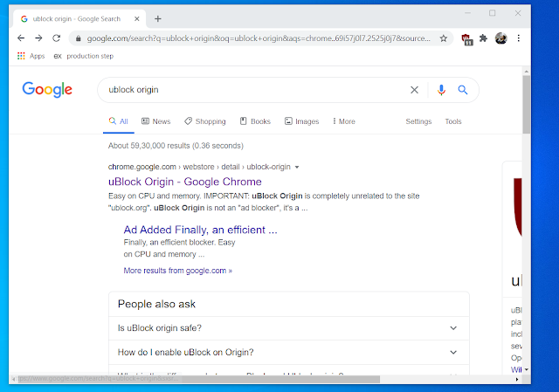Screen dimensions: 559x392
Task: Expand How do I enable uBlock question
Action: click(x=289, y=353)
